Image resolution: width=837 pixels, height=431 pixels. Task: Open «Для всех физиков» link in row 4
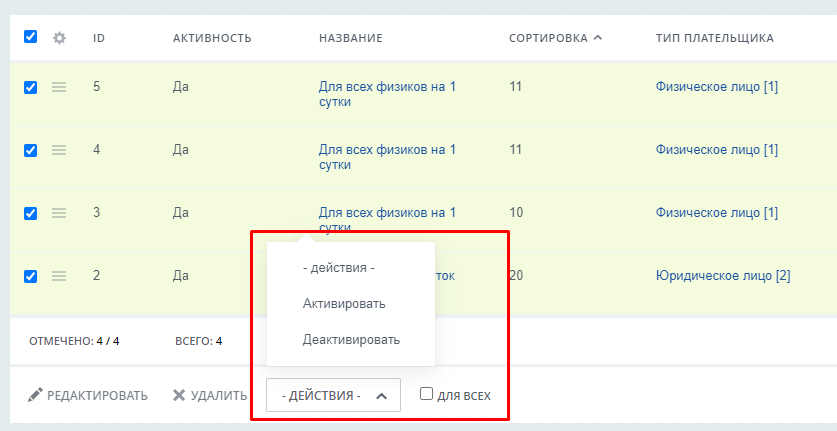tap(388, 157)
